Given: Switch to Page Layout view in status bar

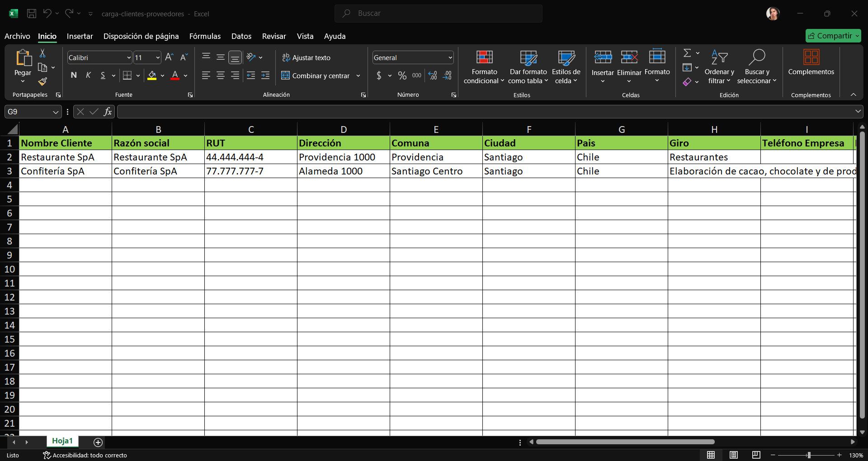Looking at the screenshot, I should (734, 455).
